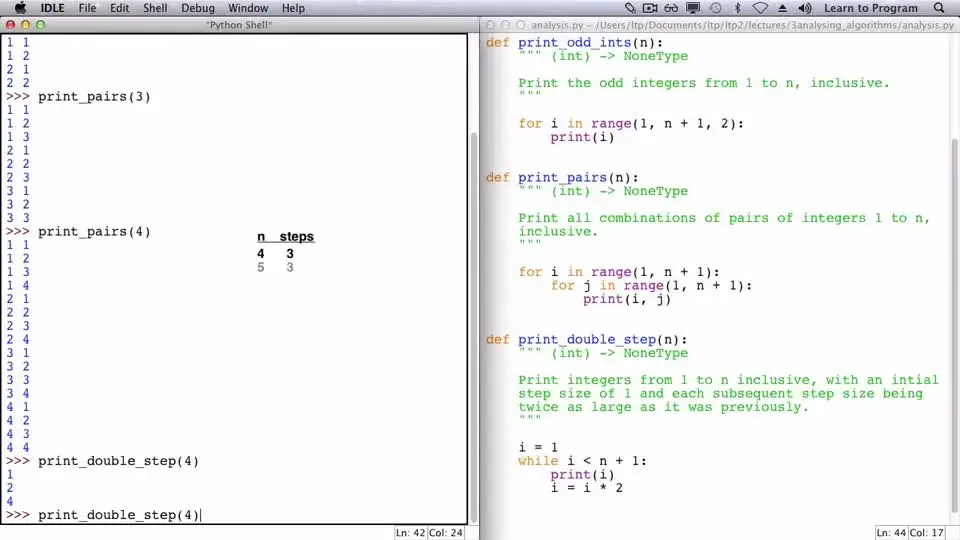960x540 pixels.
Task: Click the '4 4' output line in shell
Action: tap(18, 448)
